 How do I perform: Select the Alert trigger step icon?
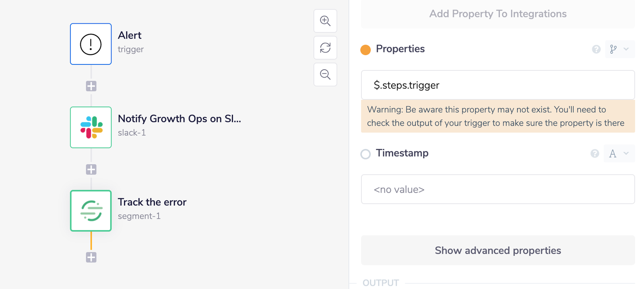(91, 44)
